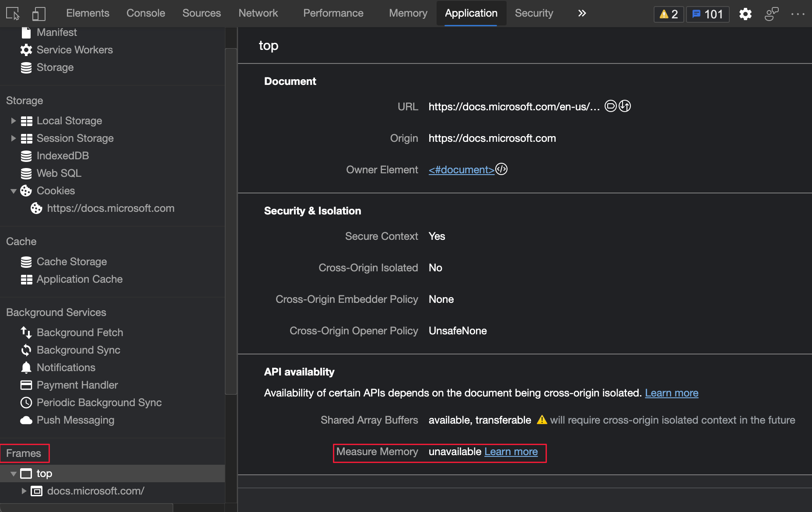Open the <#document> owner element link
This screenshot has width=812, height=512.
462,170
